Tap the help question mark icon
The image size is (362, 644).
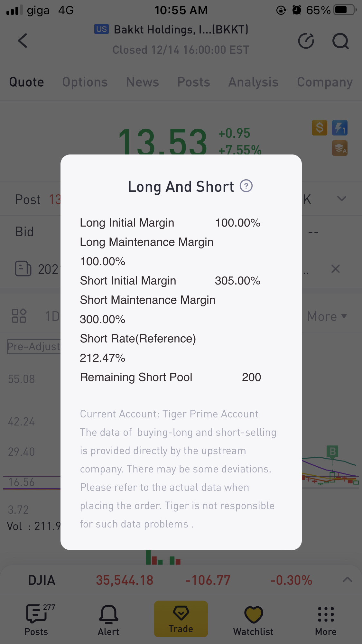(246, 186)
